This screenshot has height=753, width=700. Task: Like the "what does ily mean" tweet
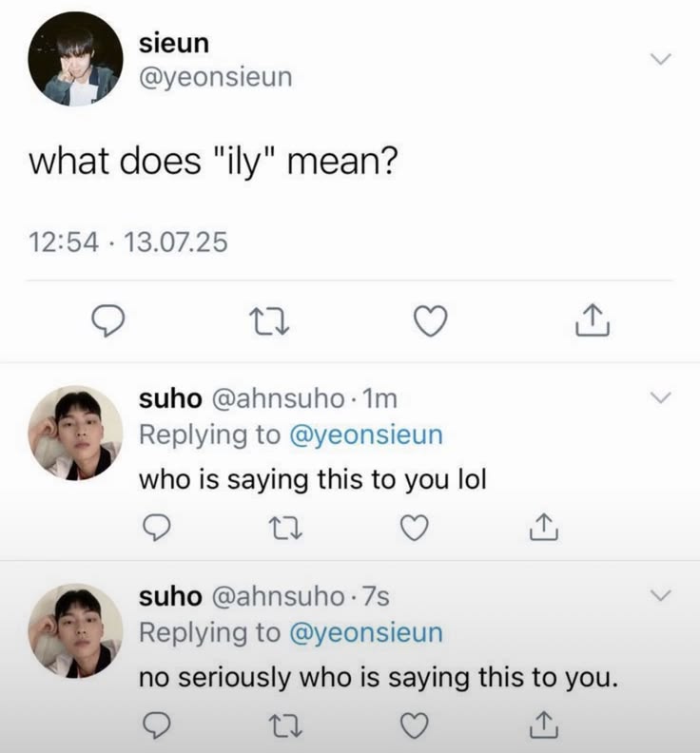pos(431,320)
